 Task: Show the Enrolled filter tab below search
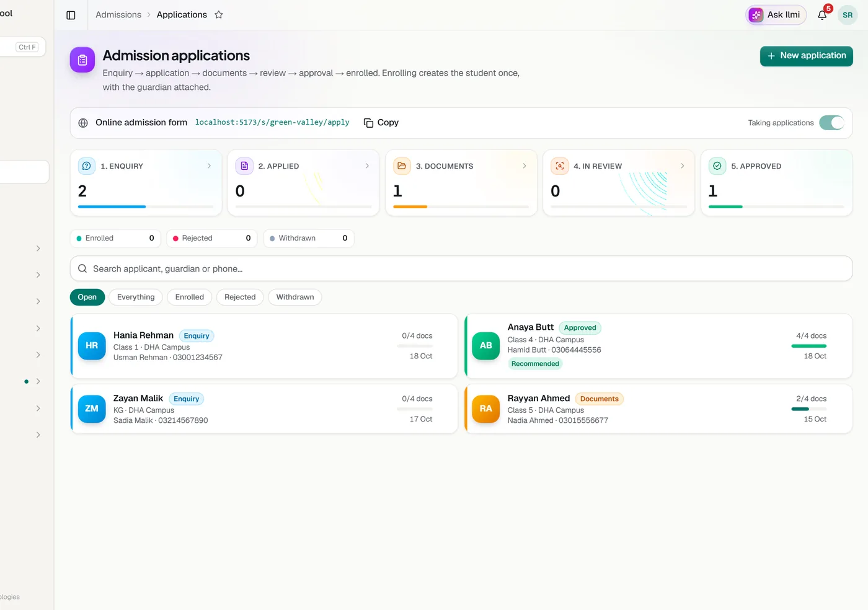(x=190, y=297)
